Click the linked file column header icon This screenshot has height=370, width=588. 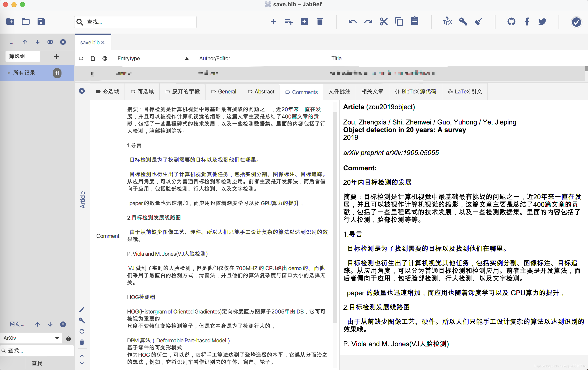click(x=93, y=58)
